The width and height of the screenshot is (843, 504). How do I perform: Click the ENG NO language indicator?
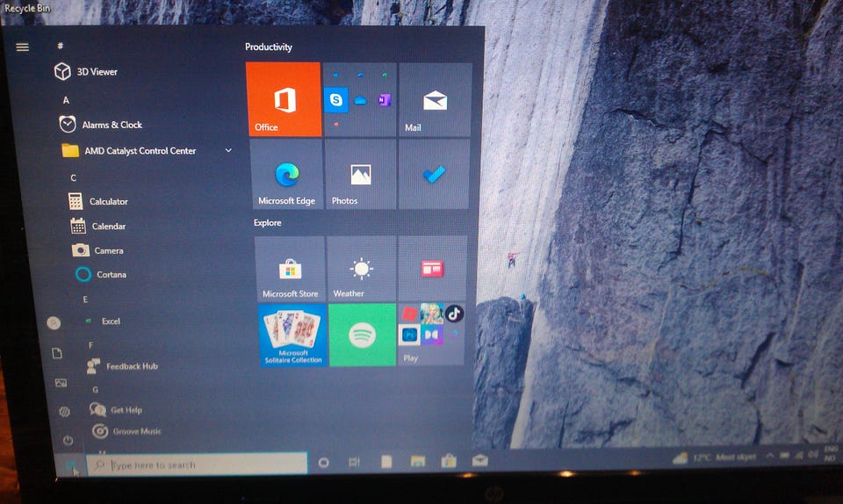(x=830, y=453)
